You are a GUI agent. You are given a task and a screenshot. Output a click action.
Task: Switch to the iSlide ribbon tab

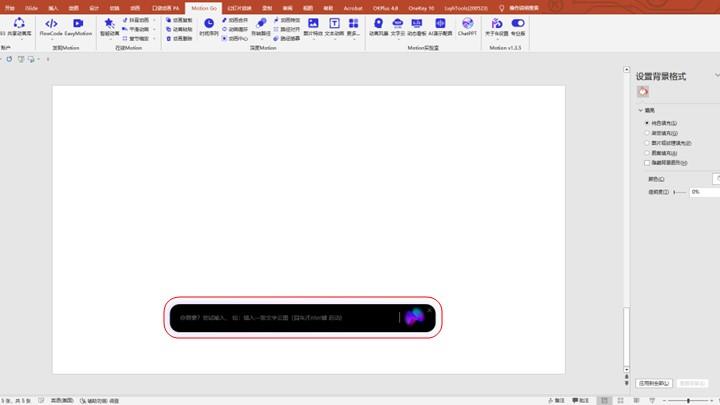(x=31, y=8)
